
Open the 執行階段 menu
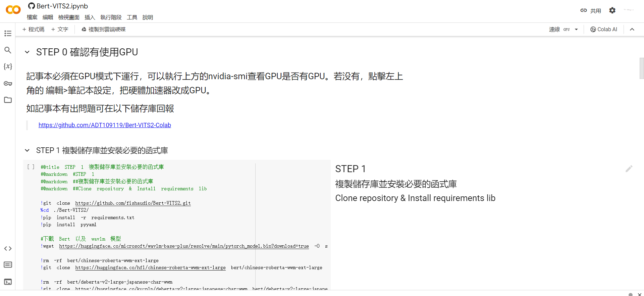(111, 17)
